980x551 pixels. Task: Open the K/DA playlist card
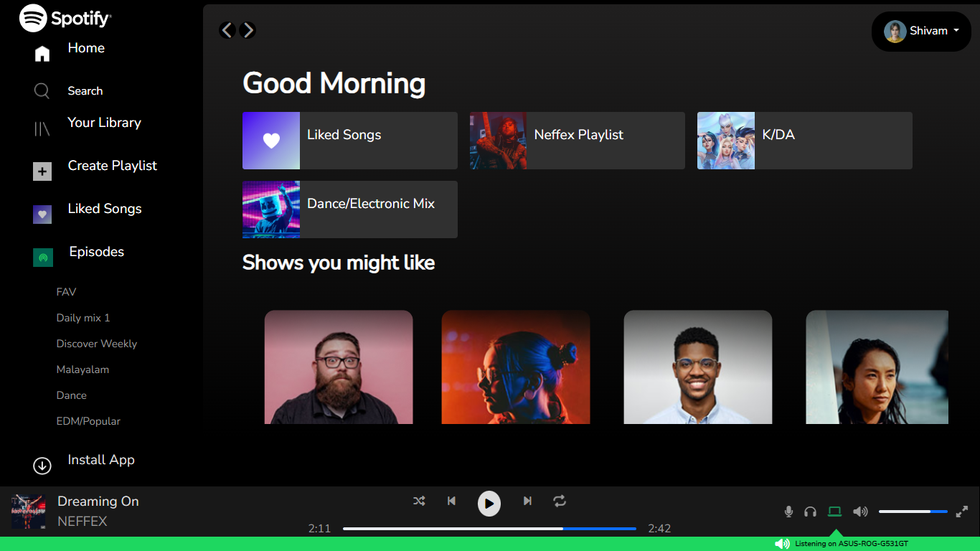click(x=805, y=141)
